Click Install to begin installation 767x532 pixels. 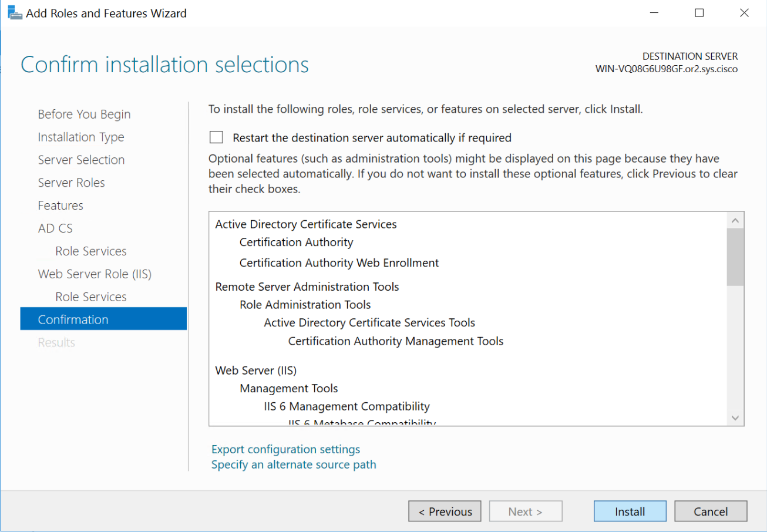pyautogui.click(x=630, y=511)
